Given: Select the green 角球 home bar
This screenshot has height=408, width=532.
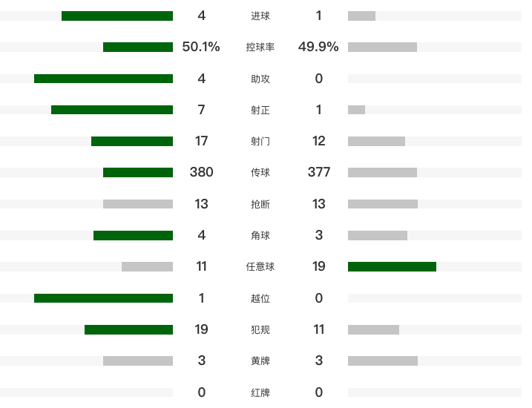Looking at the screenshot, I should (x=133, y=235).
